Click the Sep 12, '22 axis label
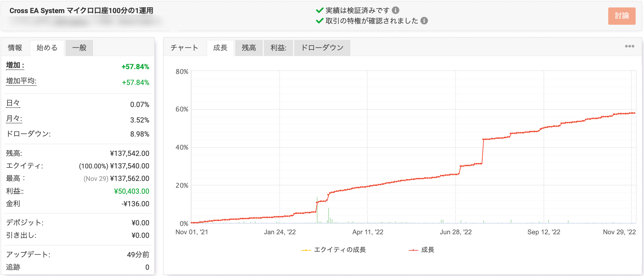This screenshot has width=644, height=276. (544, 232)
